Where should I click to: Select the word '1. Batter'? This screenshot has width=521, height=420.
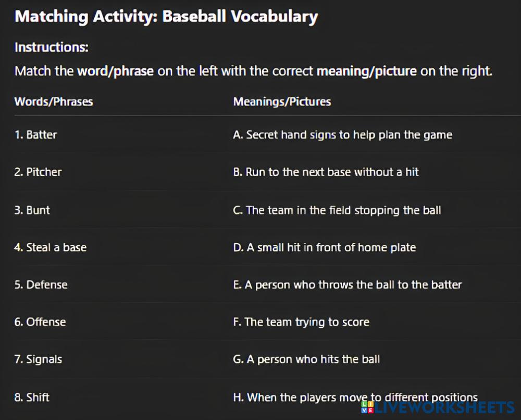pos(35,135)
